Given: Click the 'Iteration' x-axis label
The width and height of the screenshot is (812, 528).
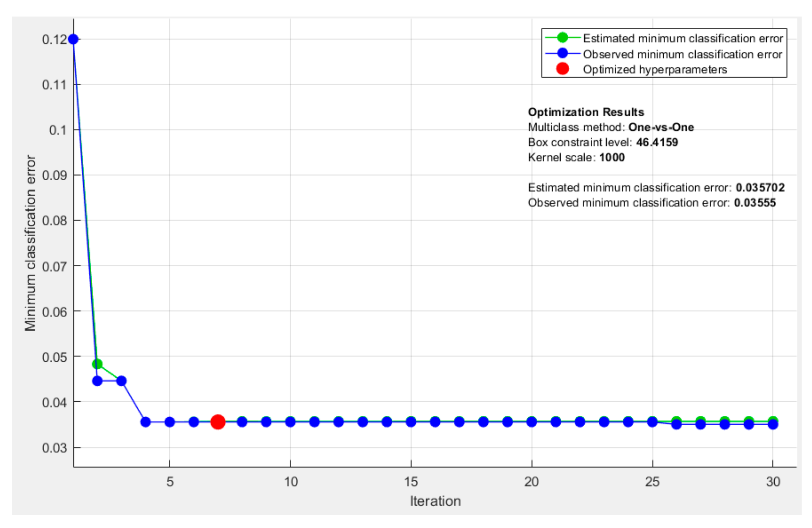Looking at the screenshot, I should point(435,501).
